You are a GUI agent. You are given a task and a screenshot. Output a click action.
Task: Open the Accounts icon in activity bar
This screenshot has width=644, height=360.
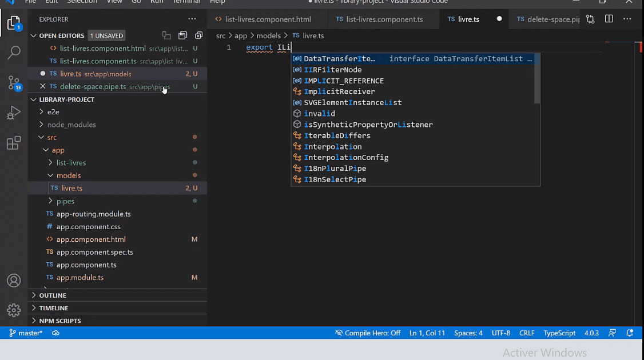[13, 280]
